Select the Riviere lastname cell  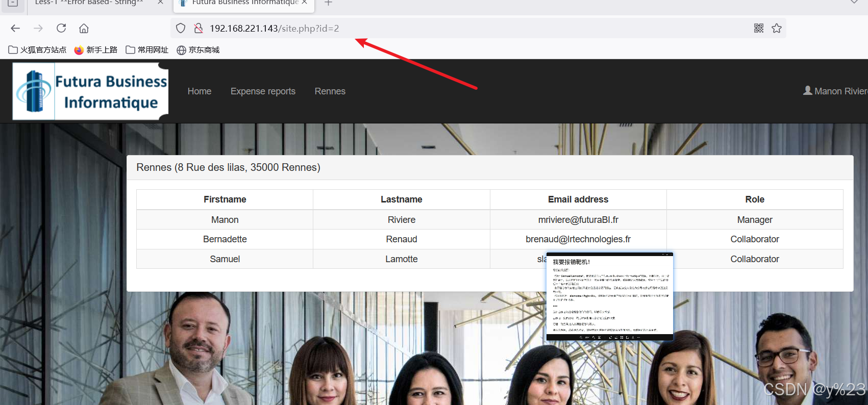click(402, 220)
